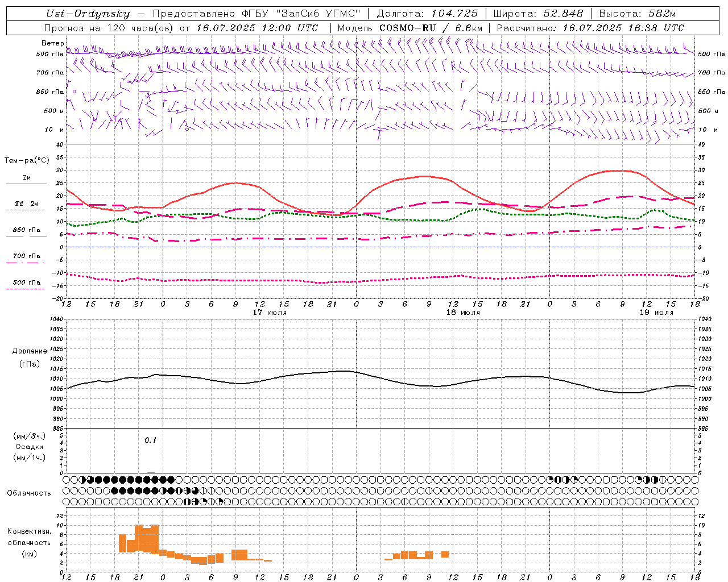Click the (мм/3ч.) precipitation unit label

30,436
